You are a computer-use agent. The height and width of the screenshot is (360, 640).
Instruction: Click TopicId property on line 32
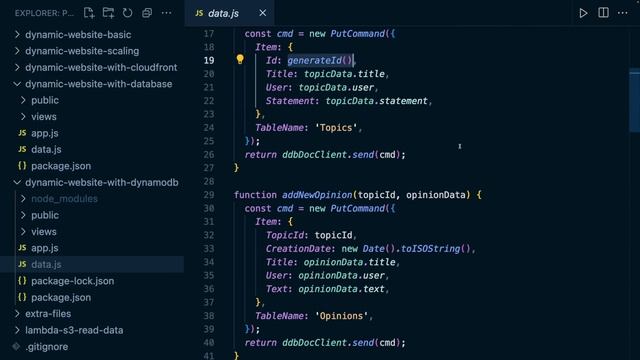click(285, 235)
